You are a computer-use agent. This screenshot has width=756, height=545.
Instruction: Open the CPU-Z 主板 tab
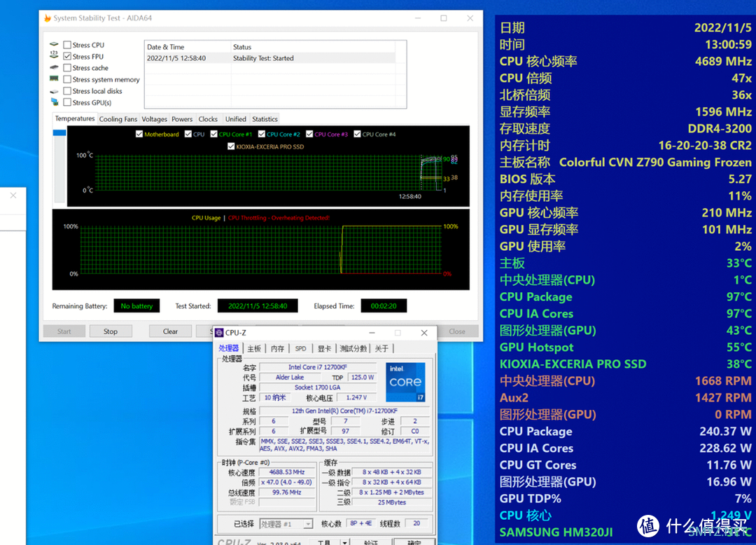tap(254, 348)
